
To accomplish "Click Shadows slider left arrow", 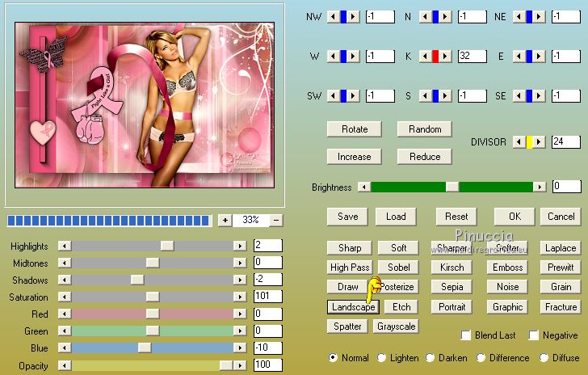I will [x=65, y=280].
